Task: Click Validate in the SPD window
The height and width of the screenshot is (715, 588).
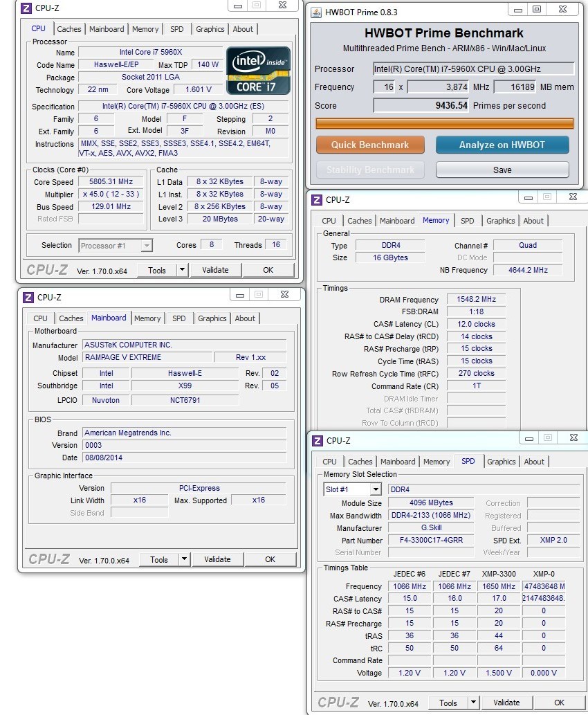Action: click(x=506, y=703)
